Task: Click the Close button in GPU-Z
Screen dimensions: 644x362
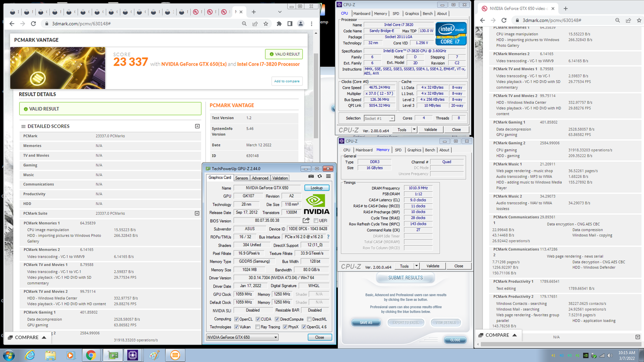Action: (x=320, y=337)
